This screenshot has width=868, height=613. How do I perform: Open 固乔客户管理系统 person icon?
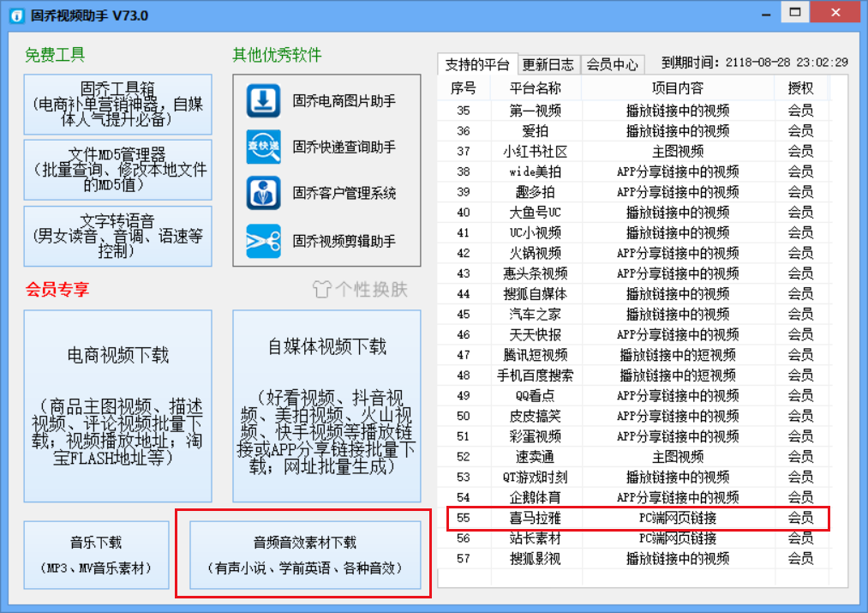[x=264, y=193]
